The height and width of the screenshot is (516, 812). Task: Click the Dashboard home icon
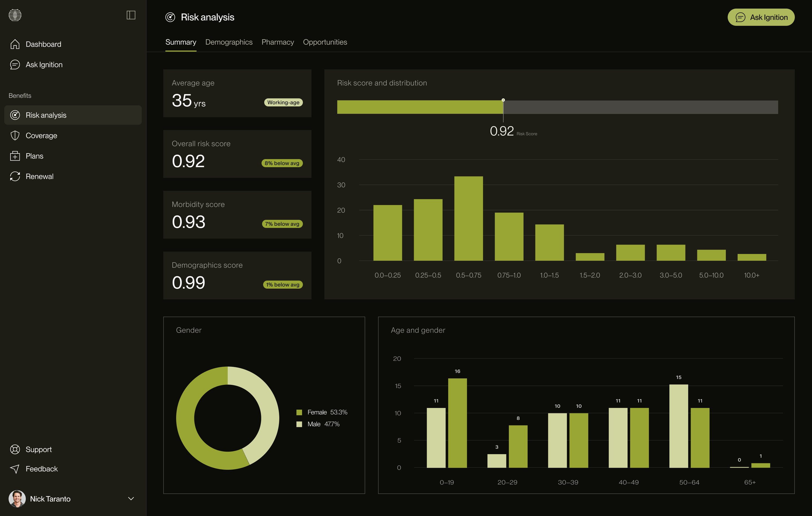coord(15,44)
